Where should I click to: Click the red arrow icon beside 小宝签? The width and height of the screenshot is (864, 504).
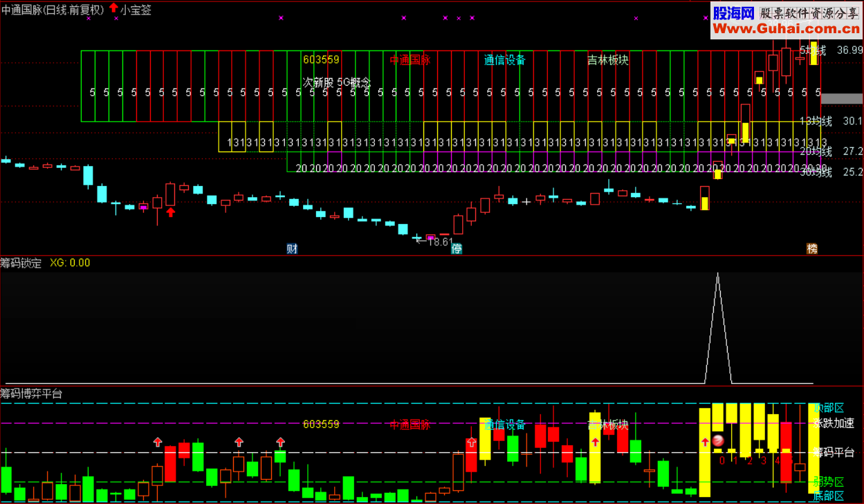click(113, 8)
